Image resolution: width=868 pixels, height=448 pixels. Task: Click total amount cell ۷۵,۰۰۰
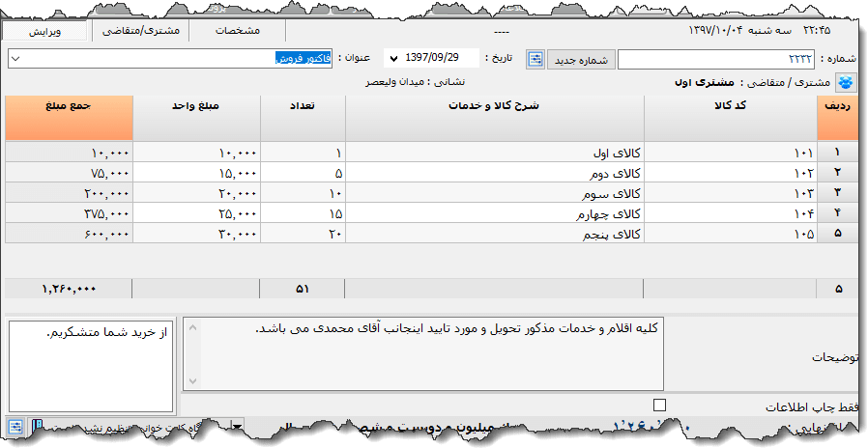pyautogui.click(x=70, y=173)
